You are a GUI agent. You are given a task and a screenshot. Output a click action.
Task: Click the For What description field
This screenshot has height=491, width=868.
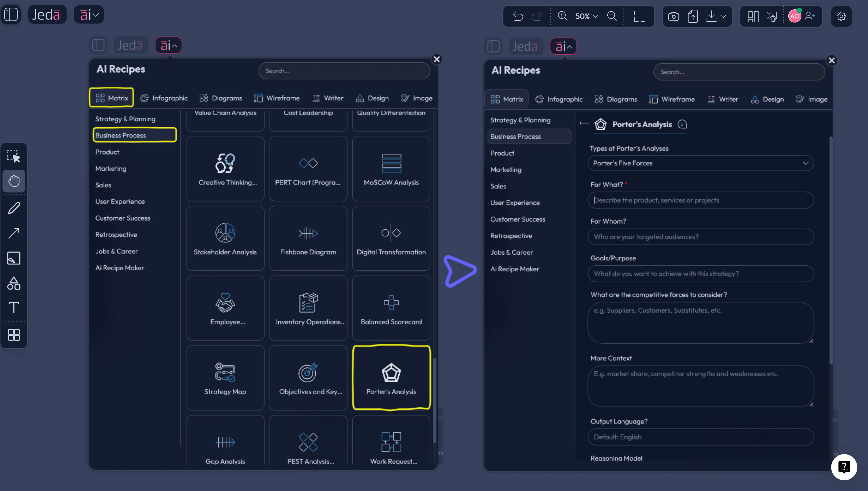[700, 200]
